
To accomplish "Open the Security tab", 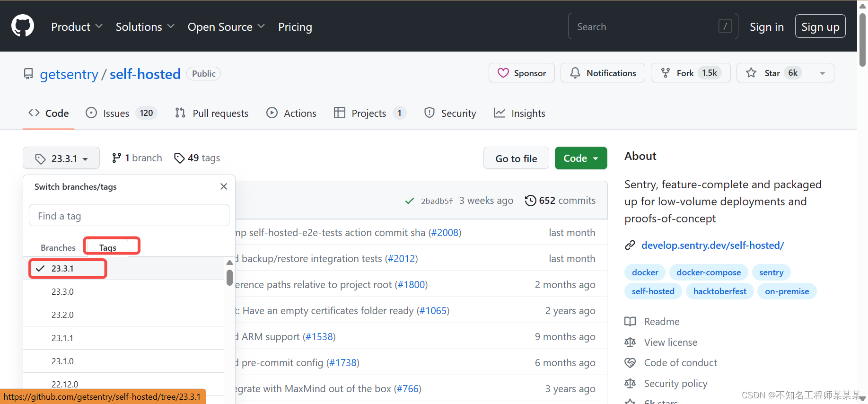I will pos(450,113).
